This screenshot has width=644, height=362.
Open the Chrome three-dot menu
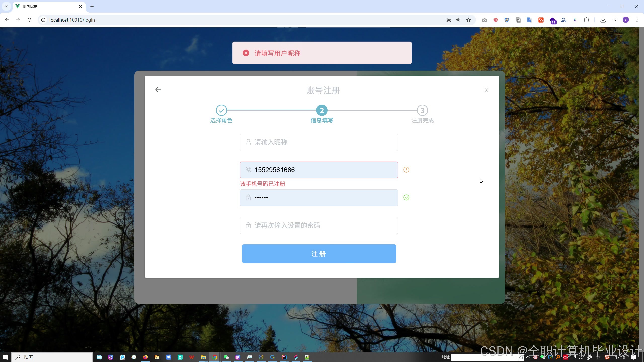637,20
